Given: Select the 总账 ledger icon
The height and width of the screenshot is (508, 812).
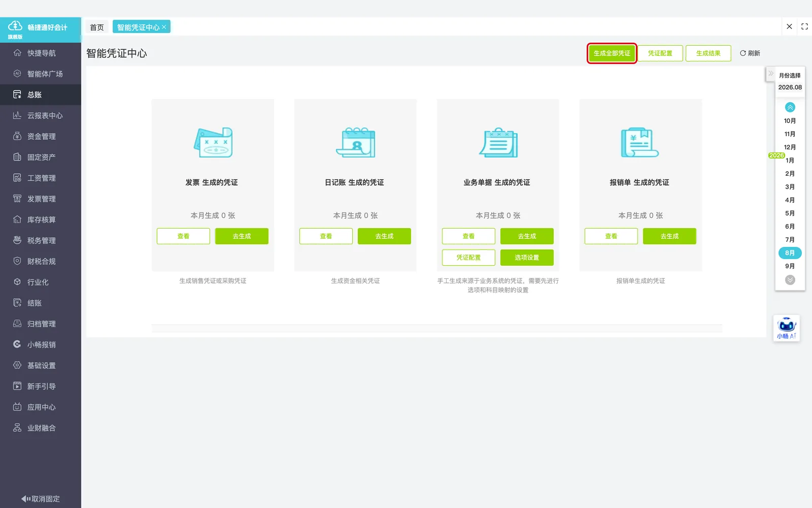Looking at the screenshot, I should tap(17, 94).
